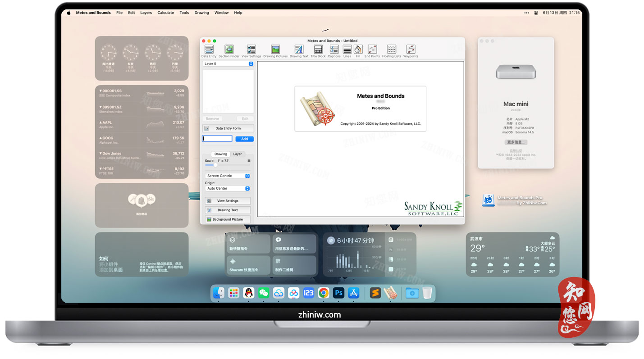The image size is (644, 359).
Task: Launch QQ penguin app from Dock
Action: coord(248,293)
